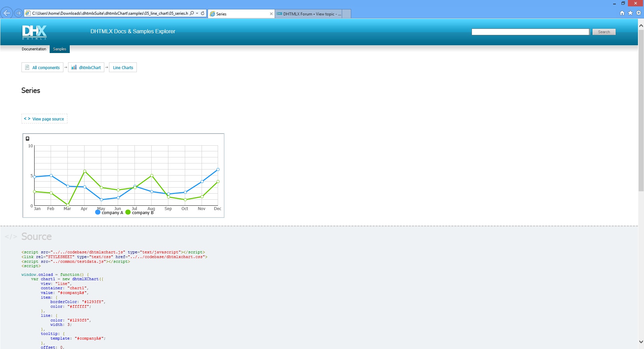This screenshot has width=644, height=349.
Task: Click company A data point for Feb
Action: point(51,176)
